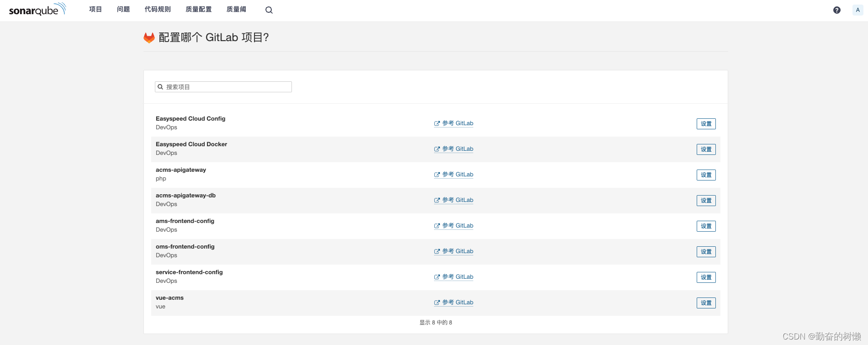
Task: Open 参考 GitLab link for acms-apigateway-db
Action: [454, 200]
